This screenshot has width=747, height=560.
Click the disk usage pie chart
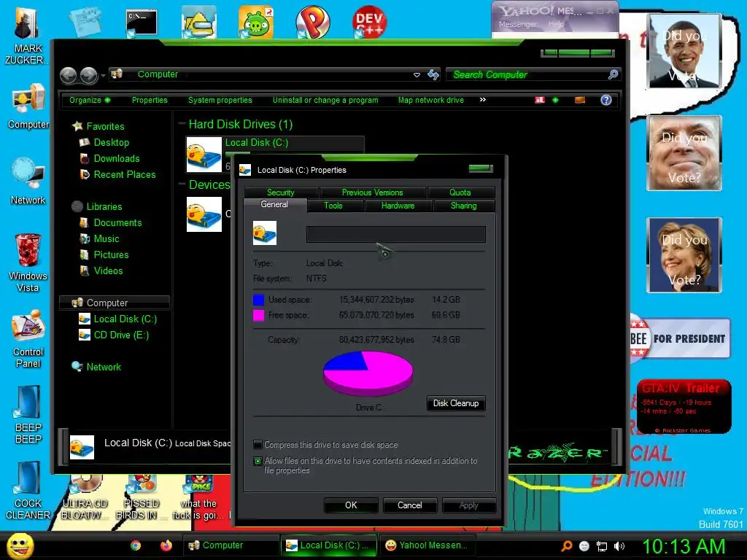[368, 373]
